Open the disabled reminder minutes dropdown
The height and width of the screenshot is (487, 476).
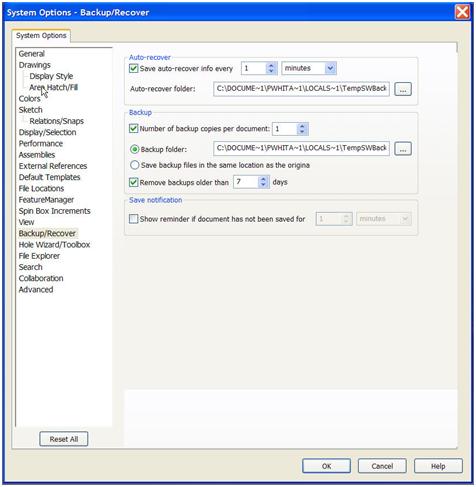[405, 219]
